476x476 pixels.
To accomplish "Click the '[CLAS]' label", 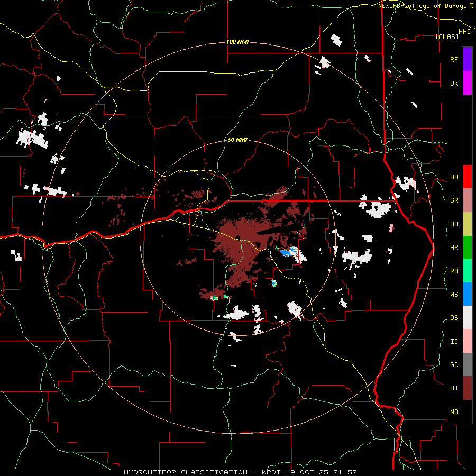I will point(447,36).
